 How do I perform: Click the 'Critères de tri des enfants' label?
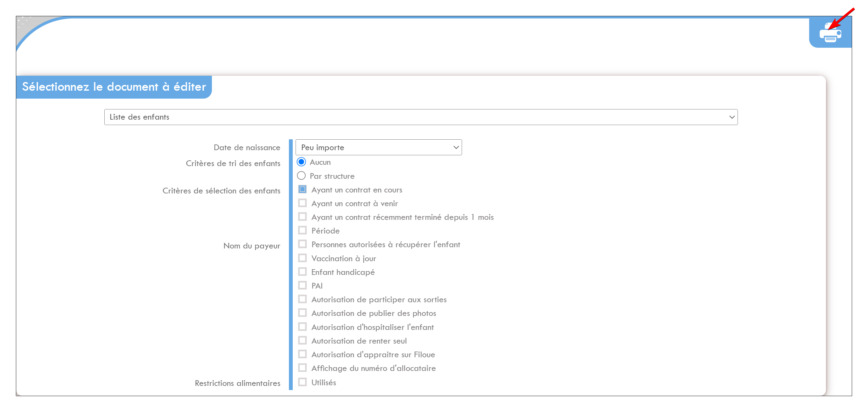click(x=233, y=164)
